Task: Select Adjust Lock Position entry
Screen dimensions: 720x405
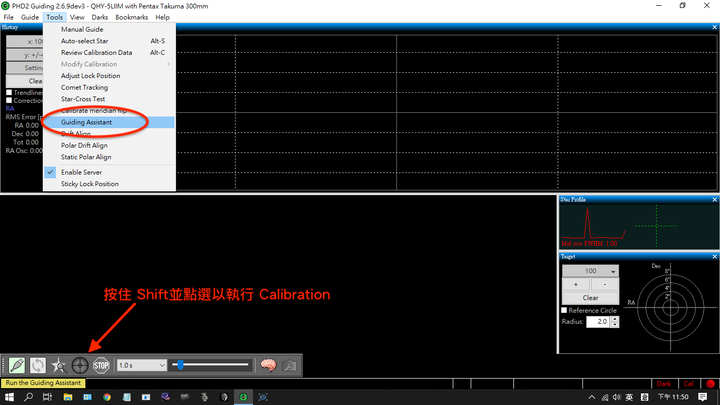Action: (109, 75)
